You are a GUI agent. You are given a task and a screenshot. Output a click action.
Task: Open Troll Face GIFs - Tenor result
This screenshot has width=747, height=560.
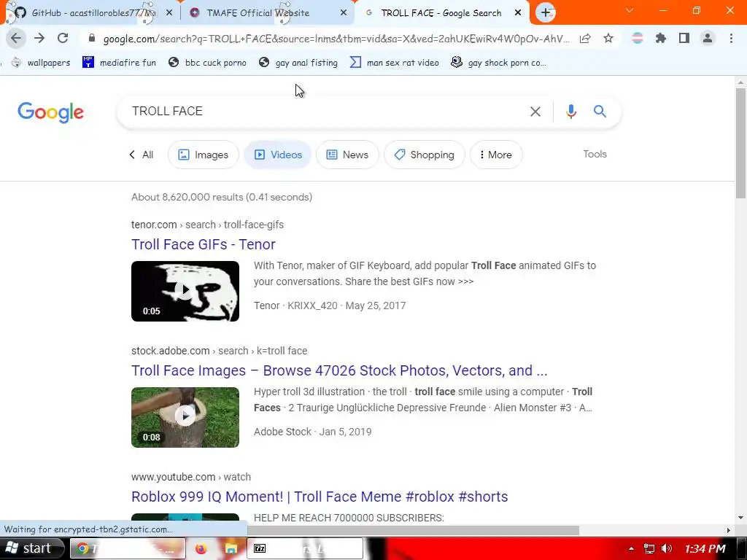point(204,244)
